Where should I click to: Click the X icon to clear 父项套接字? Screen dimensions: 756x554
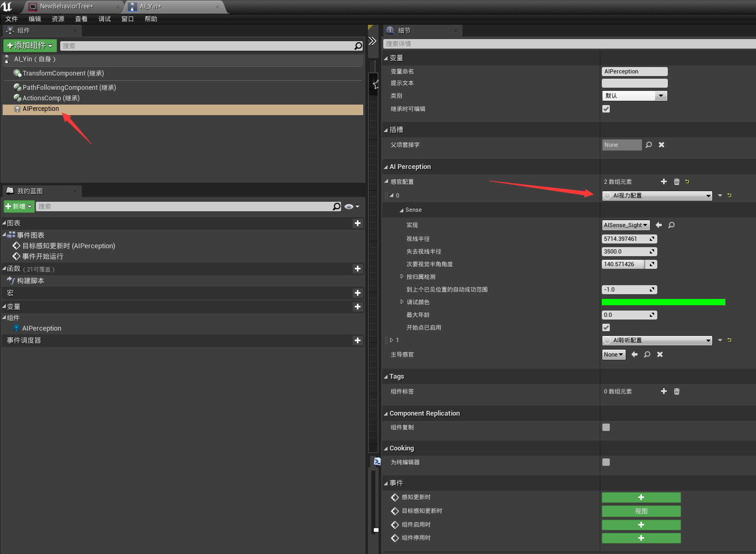(x=661, y=145)
